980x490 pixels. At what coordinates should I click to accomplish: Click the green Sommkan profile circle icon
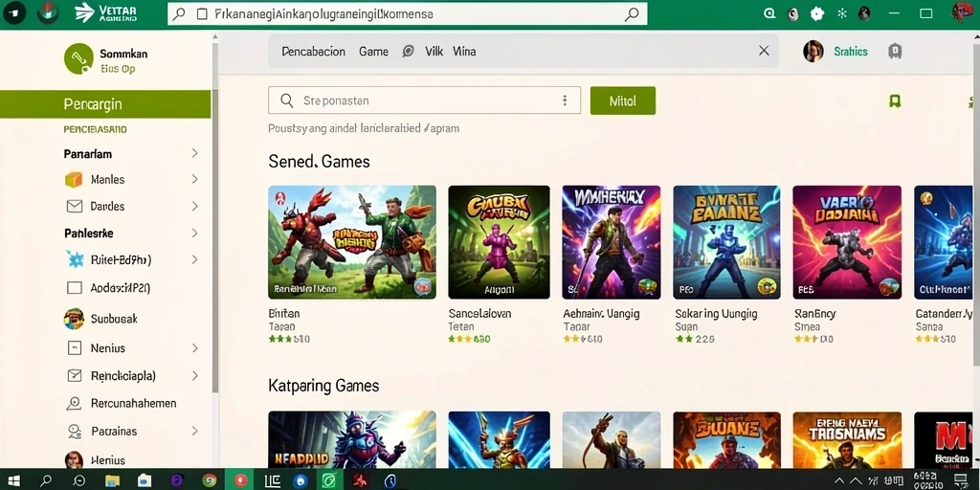pyautogui.click(x=78, y=58)
